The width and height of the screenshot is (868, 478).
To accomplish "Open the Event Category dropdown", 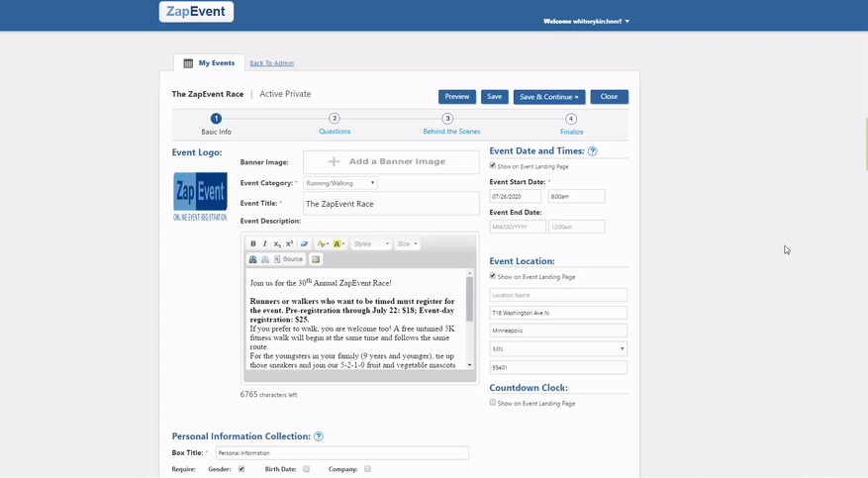I will point(340,183).
